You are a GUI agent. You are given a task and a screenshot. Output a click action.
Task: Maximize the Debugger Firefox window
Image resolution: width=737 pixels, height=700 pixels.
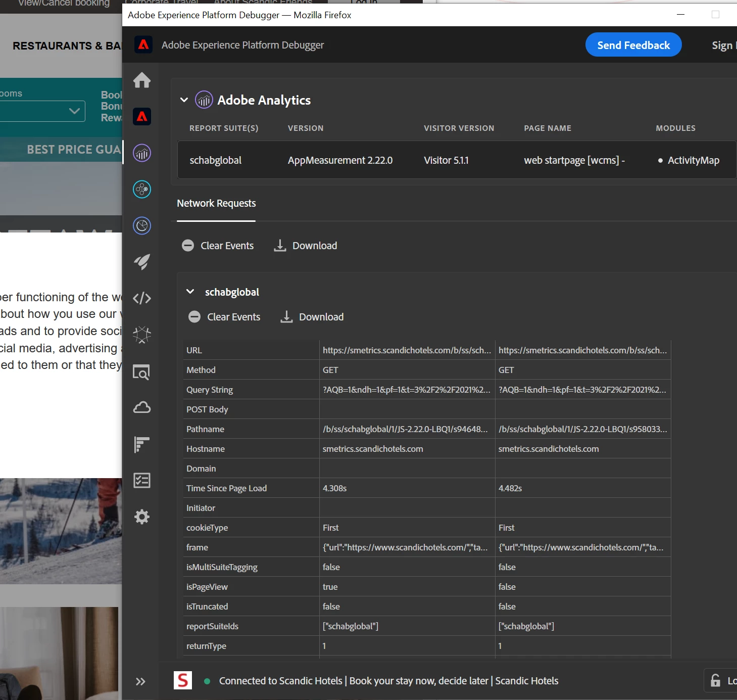715,15
